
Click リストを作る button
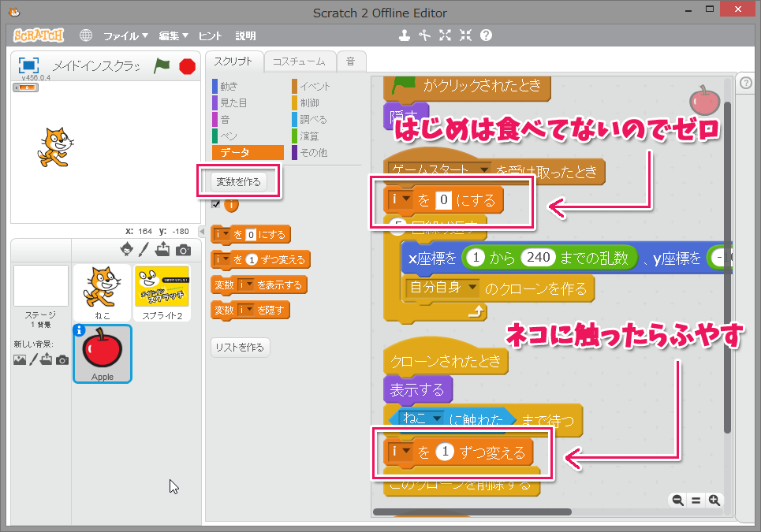(x=241, y=348)
